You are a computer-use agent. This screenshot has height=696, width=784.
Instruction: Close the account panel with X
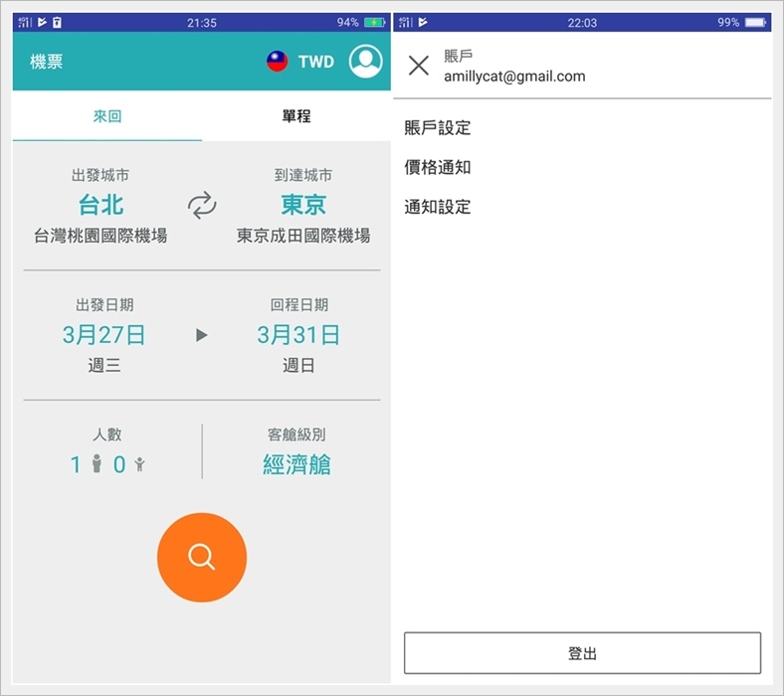[419, 66]
